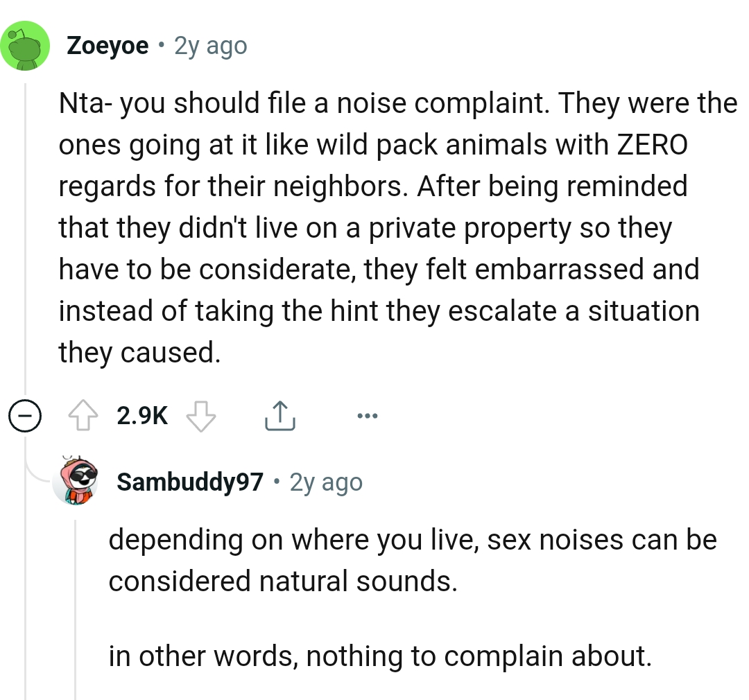
Task: Click the share icon under Zoeyoe's comment
Action: [x=279, y=415]
